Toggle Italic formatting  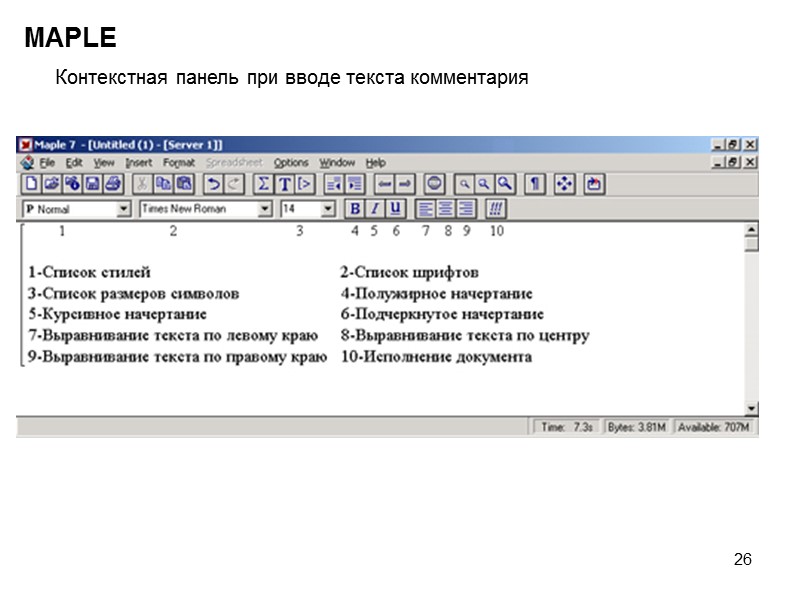(375, 208)
